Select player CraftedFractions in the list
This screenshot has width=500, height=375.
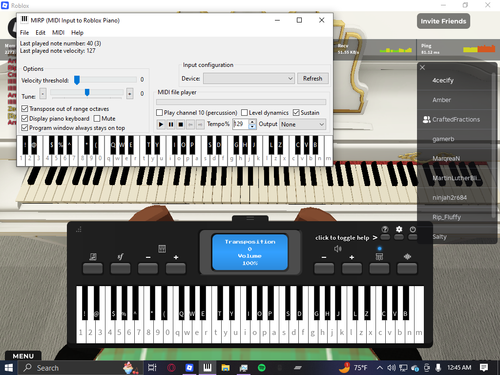(x=455, y=119)
